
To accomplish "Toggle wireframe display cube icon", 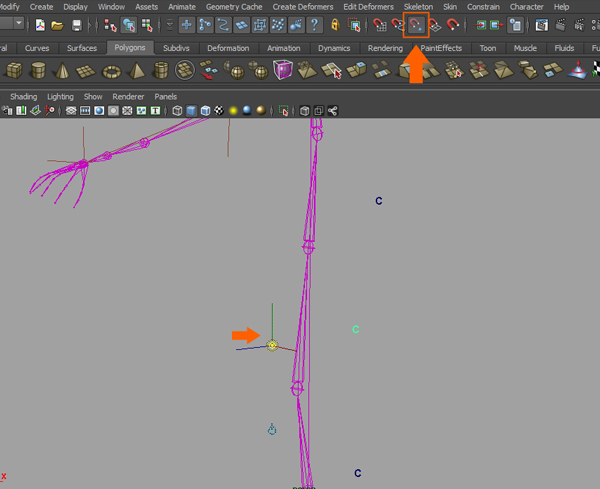I will click(x=177, y=111).
